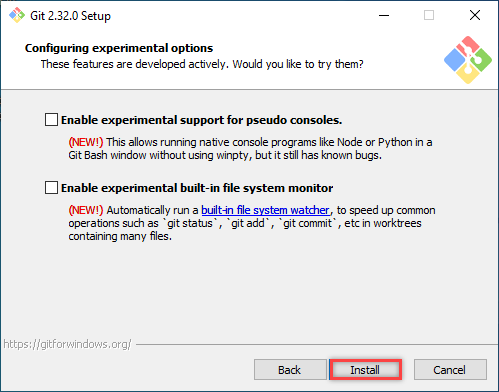Click the Git icon in the title bar
Viewport: 499px width, 392px height.
pos(17,15)
